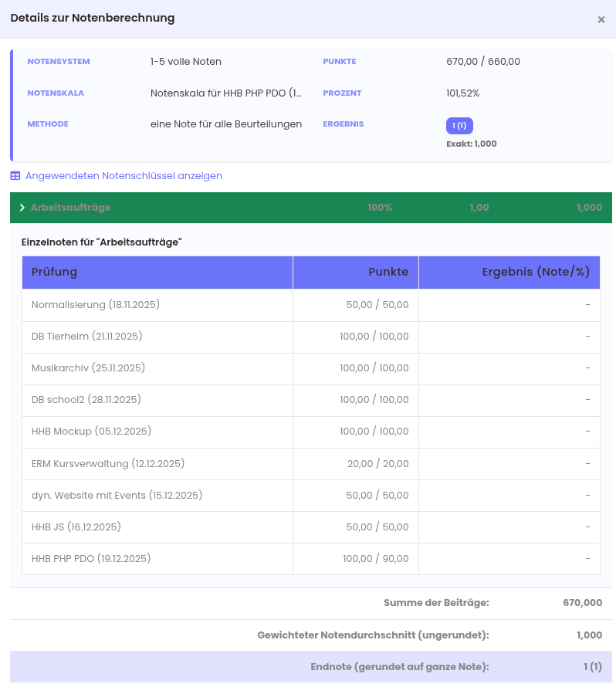
Task: Click the table icon beside Notenschlüssel link
Action: (x=15, y=176)
